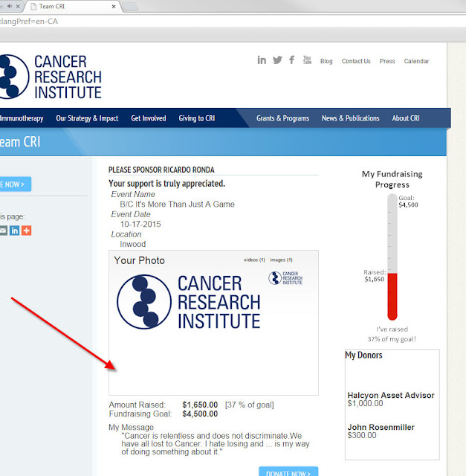Screen dimensions: 466x476
Task: Click the sidebar donate NOW button
Action: (16, 184)
